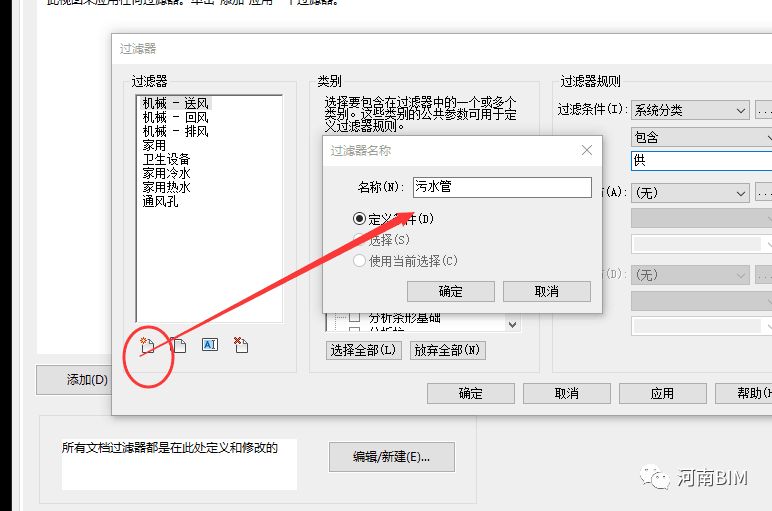The height and width of the screenshot is (511, 772).
Task: Click the New filter icon under the filter list
Action: coord(147,346)
